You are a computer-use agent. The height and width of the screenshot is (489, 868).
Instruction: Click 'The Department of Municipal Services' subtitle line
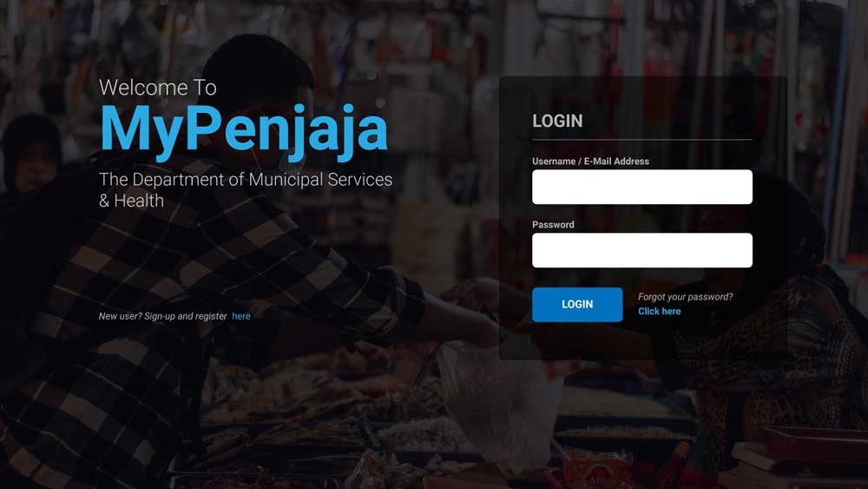246,180
